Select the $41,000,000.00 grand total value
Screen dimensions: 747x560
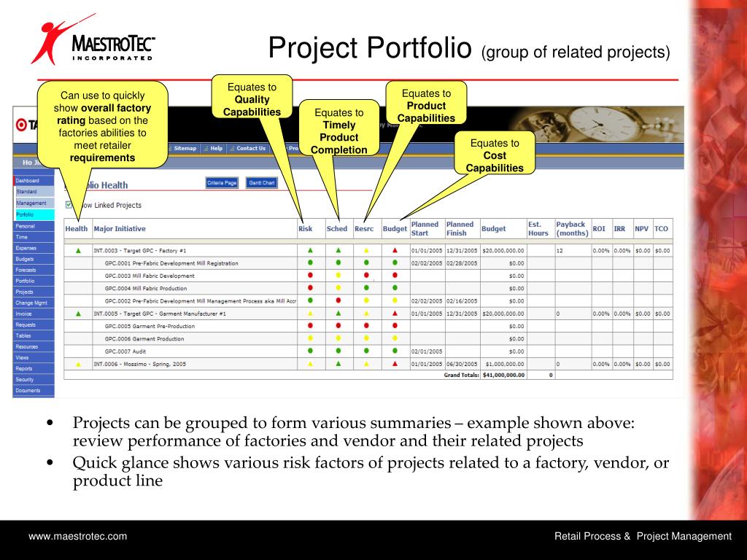503,376
